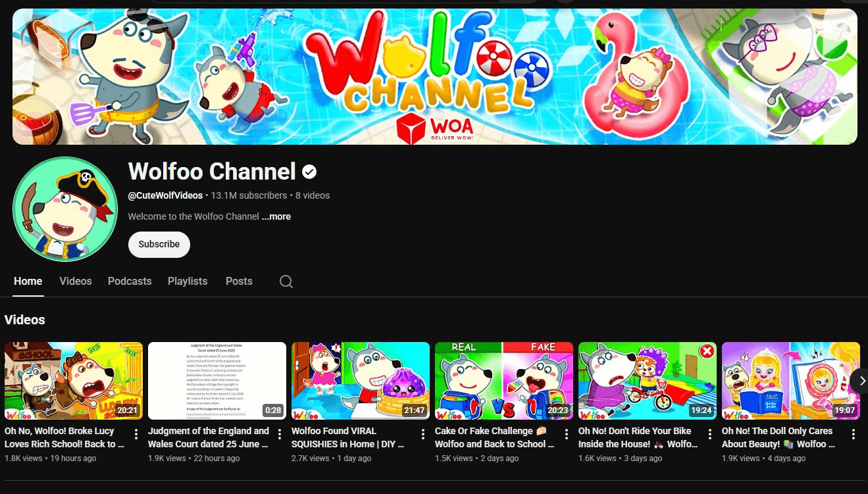Click the 20:23 duration badge
Image resolution: width=868 pixels, height=494 pixels.
557,410
